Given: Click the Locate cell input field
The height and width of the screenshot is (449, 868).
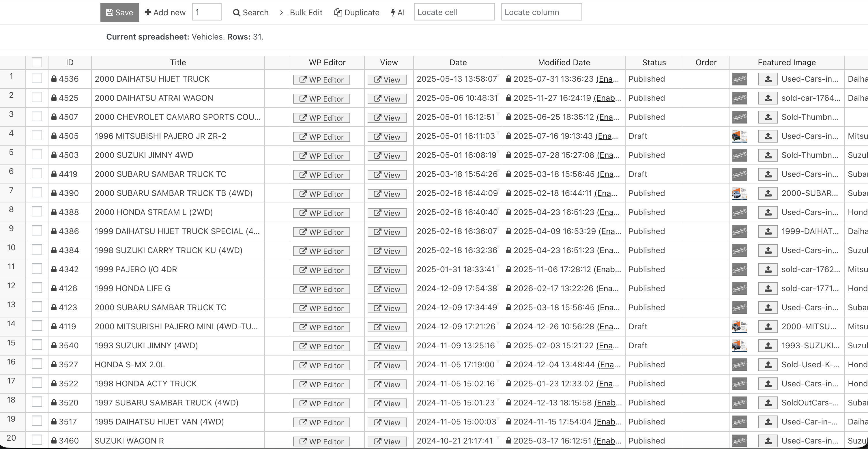Looking at the screenshot, I should coord(454,12).
